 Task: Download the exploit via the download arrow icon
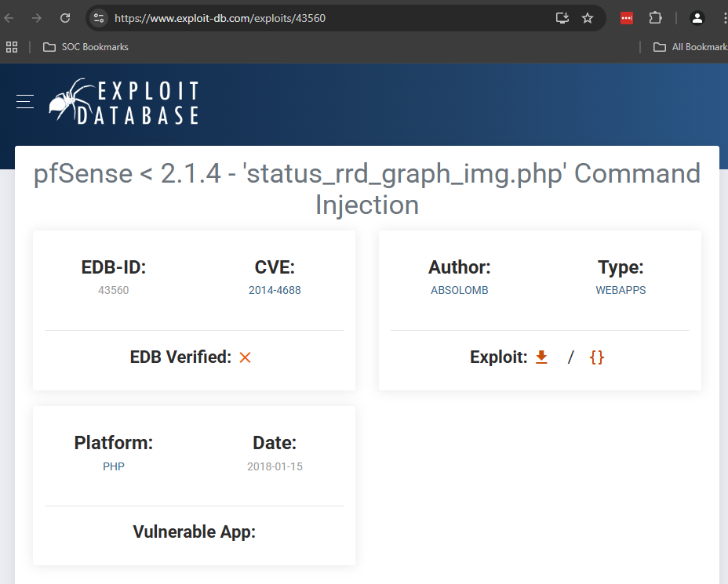tap(541, 357)
